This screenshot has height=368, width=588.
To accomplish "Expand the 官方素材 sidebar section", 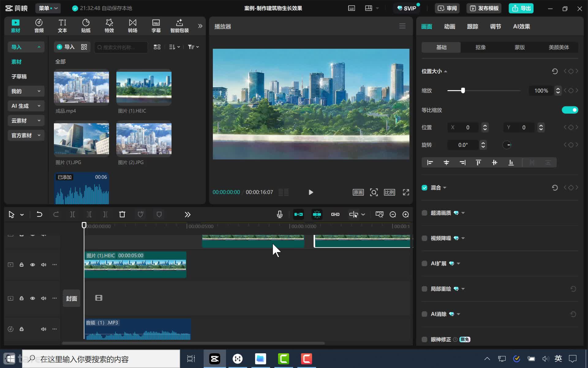I will 26,135.
